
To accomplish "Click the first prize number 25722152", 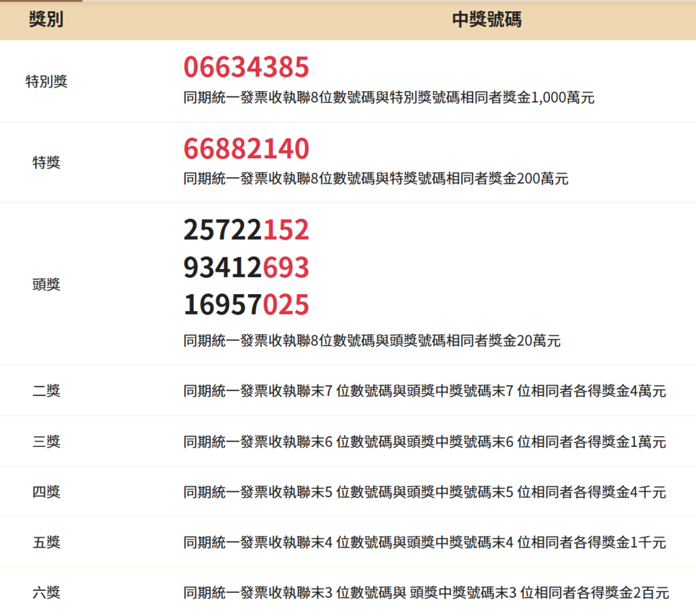I will (x=246, y=230).
